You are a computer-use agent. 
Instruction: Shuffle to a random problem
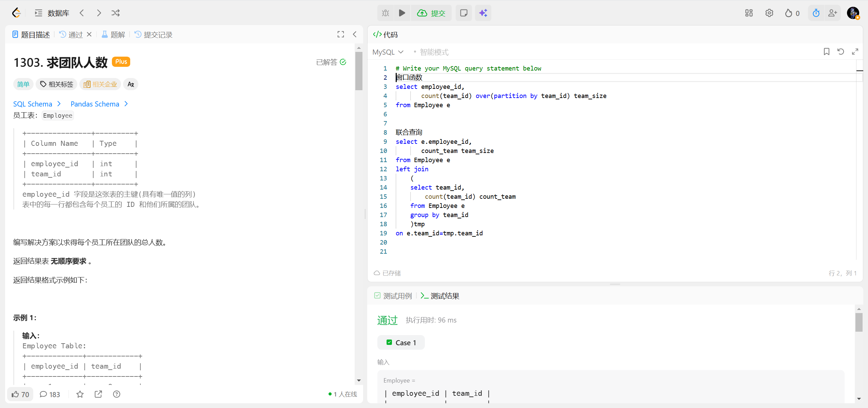(116, 13)
